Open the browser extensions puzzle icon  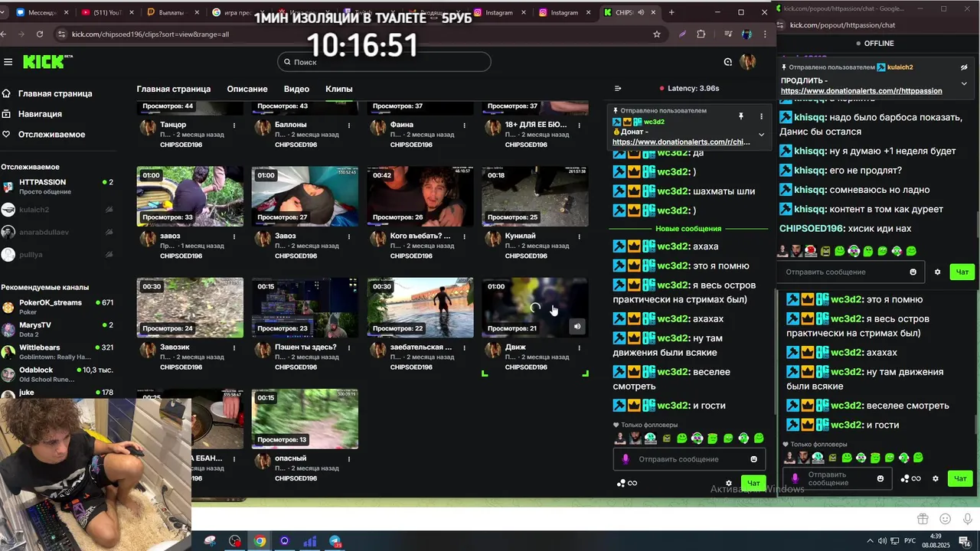[701, 34]
